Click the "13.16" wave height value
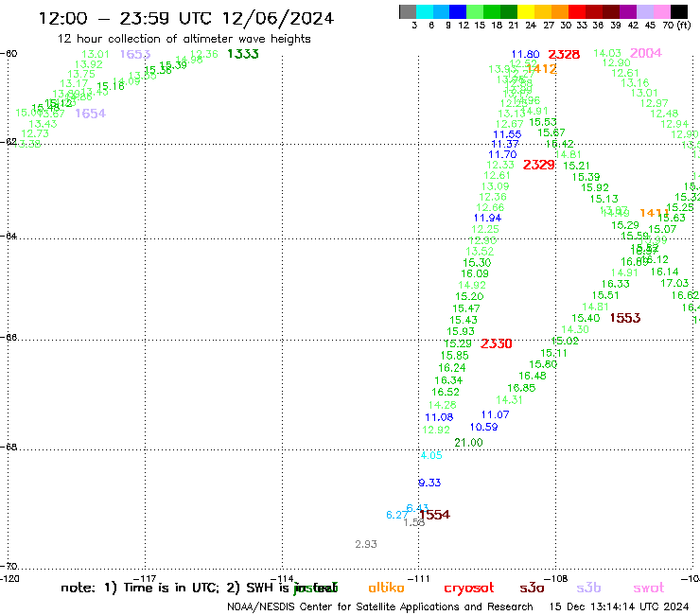 pos(635,83)
